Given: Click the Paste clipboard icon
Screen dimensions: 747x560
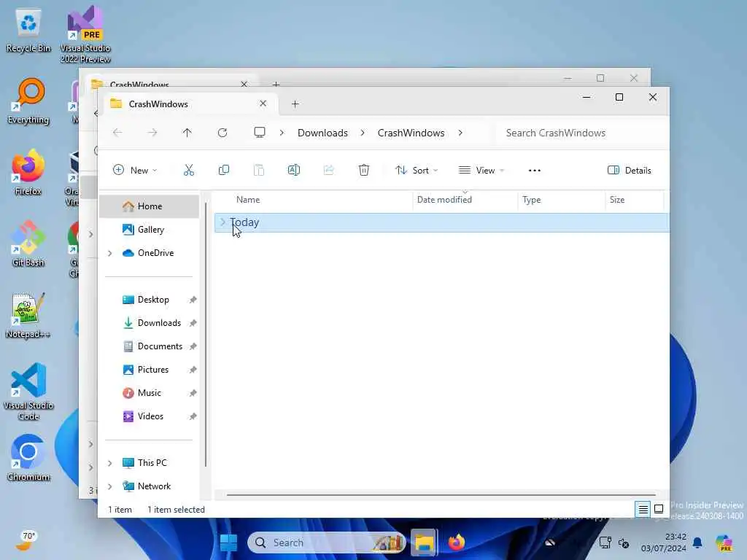Looking at the screenshot, I should pyautogui.click(x=259, y=170).
